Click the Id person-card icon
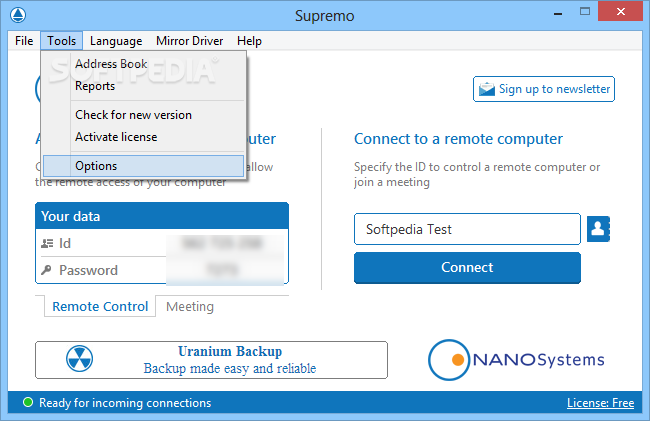This screenshot has width=650, height=421. (x=47, y=243)
